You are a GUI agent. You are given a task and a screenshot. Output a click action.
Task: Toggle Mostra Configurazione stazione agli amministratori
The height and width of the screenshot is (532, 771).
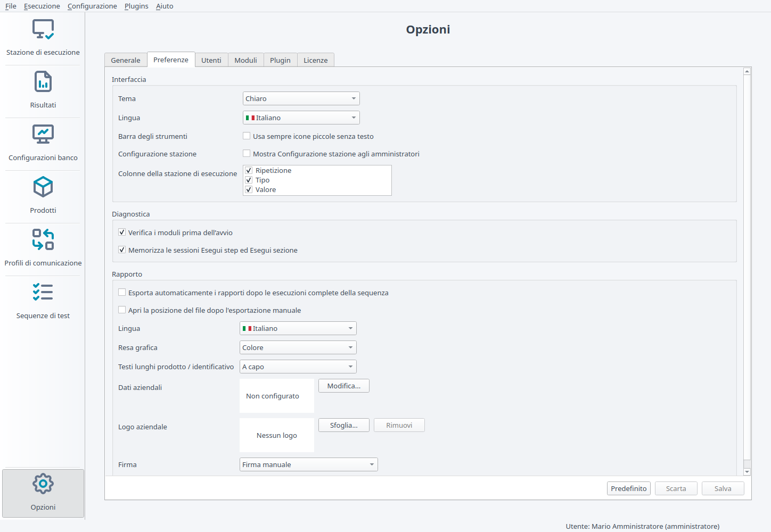pyautogui.click(x=247, y=154)
